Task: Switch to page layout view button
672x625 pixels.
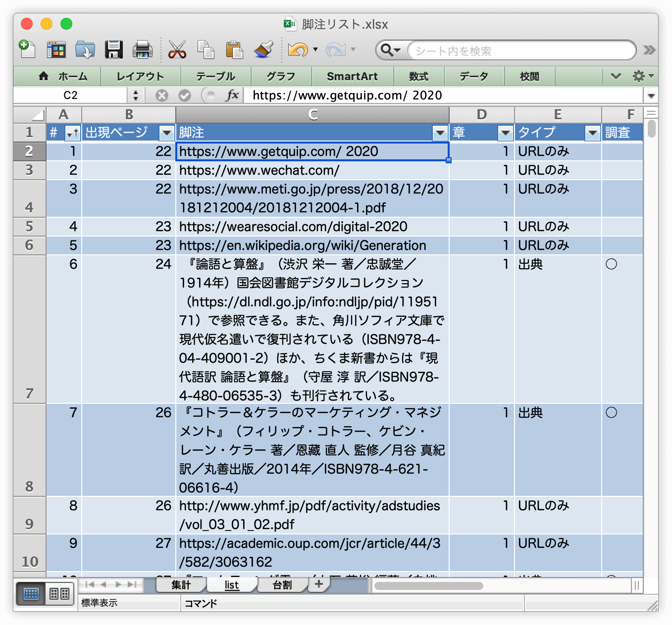Action: pyautogui.click(x=60, y=594)
